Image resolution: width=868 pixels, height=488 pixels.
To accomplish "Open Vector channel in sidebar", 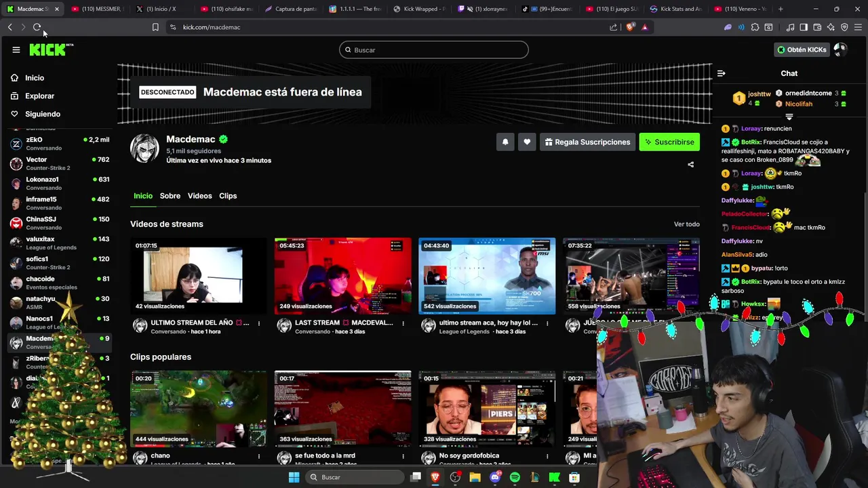I will tap(60, 163).
